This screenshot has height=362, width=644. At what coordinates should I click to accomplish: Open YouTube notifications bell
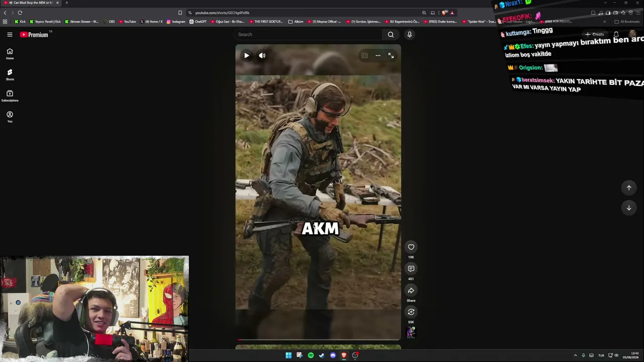pos(616,35)
